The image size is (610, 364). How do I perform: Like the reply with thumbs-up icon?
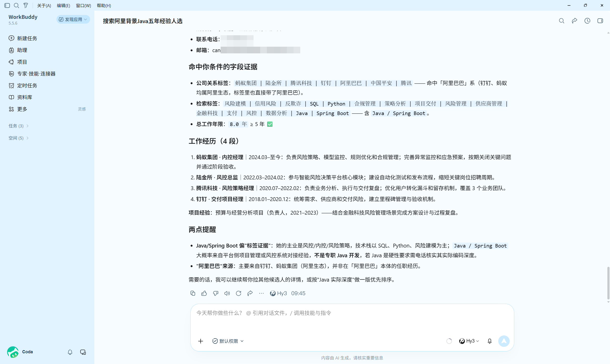(204, 293)
